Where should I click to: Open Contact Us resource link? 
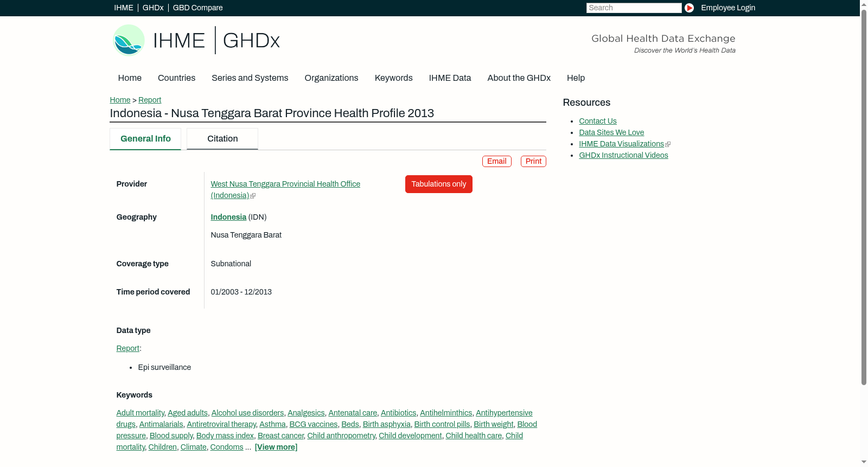pyautogui.click(x=598, y=121)
